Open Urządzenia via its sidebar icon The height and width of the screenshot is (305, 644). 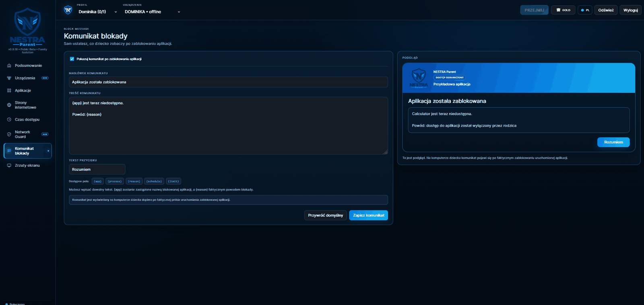pyautogui.click(x=9, y=78)
